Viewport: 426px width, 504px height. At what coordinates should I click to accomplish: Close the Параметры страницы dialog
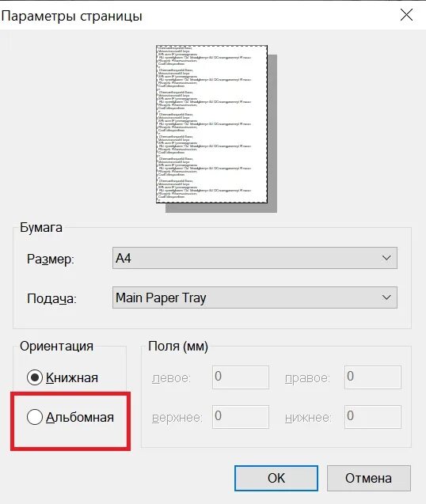[407, 15]
